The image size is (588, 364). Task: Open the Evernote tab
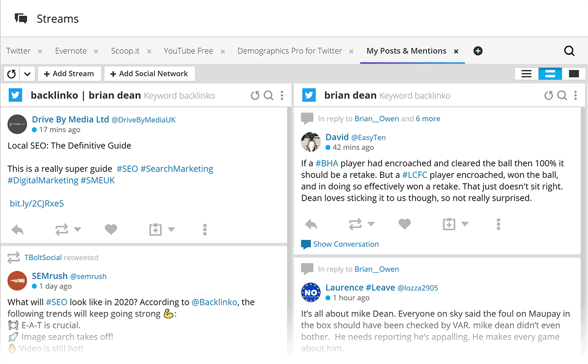tap(71, 51)
